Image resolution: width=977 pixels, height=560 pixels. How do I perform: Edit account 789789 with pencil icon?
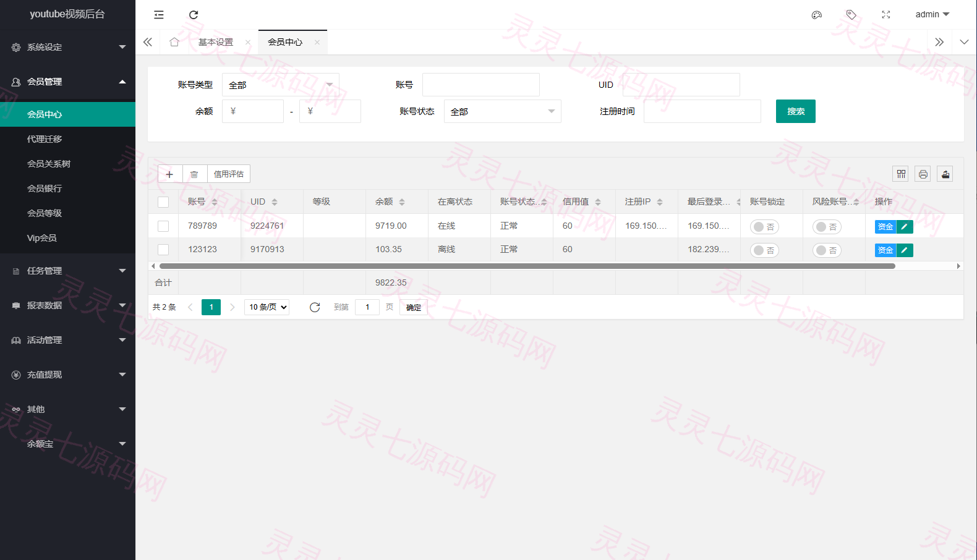[905, 227]
